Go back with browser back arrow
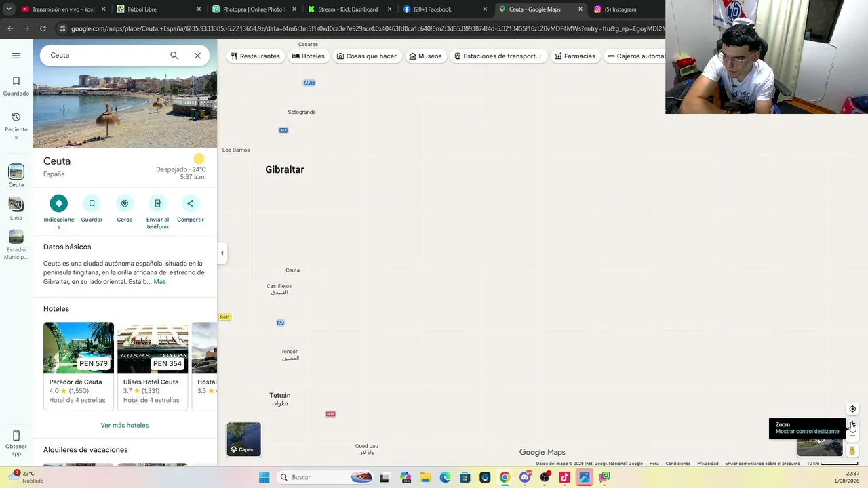The height and width of the screenshot is (488, 868). tap(10, 28)
